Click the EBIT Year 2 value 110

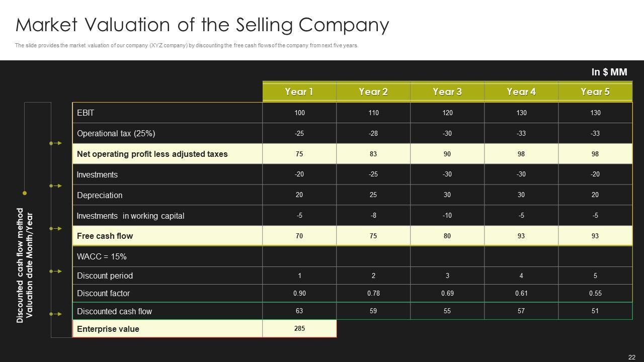tap(373, 113)
